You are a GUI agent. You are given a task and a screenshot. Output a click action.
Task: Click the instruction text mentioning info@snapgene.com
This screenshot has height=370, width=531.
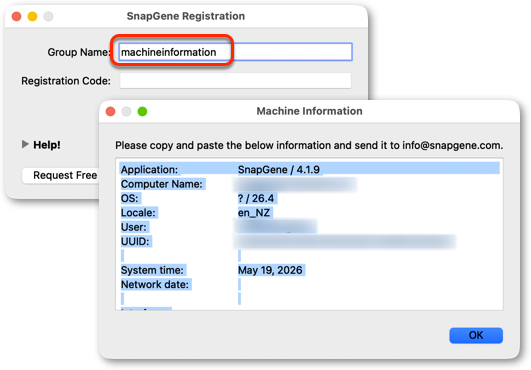[x=309, y=145]
